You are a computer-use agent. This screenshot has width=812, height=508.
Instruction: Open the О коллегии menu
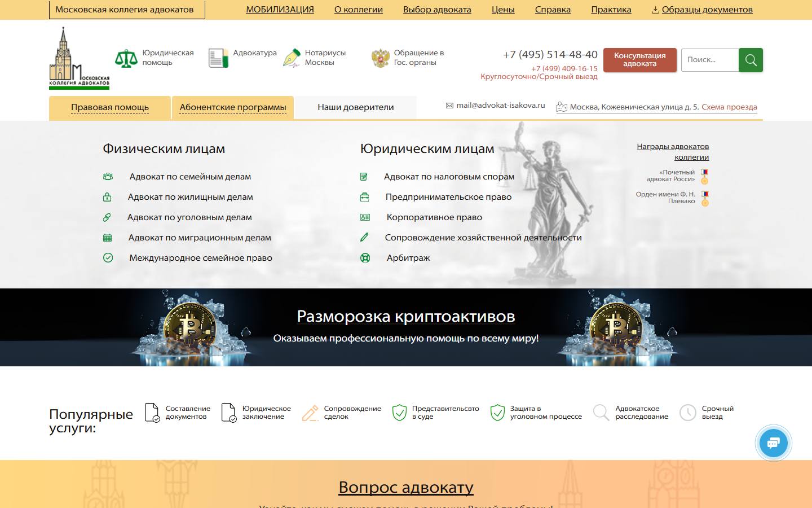tap(359, 10)
